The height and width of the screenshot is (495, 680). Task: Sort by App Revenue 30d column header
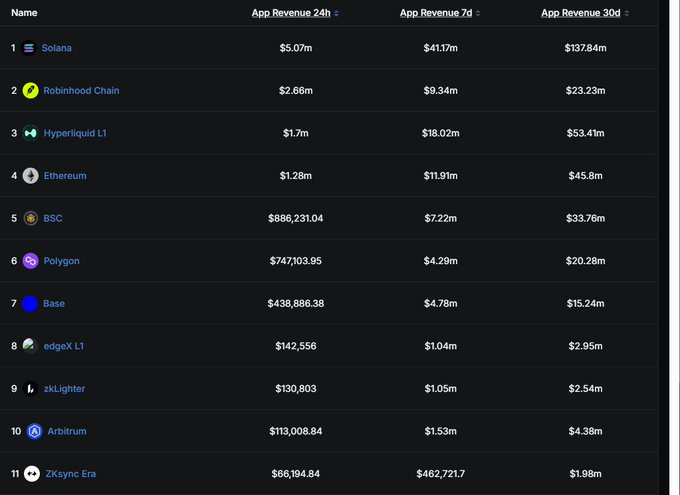pos(581,13)
